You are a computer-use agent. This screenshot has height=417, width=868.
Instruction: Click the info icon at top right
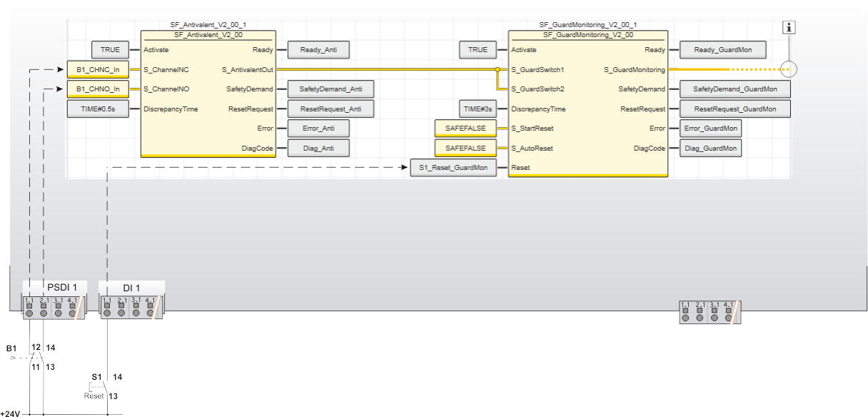(x=789, y=28)
